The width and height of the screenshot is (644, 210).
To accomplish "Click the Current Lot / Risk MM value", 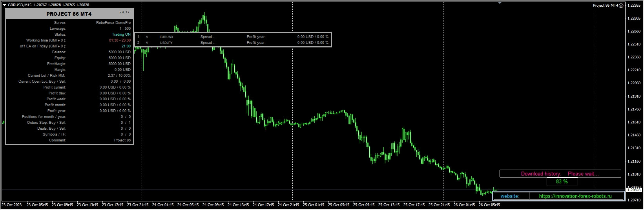I will tap(119, 76).
